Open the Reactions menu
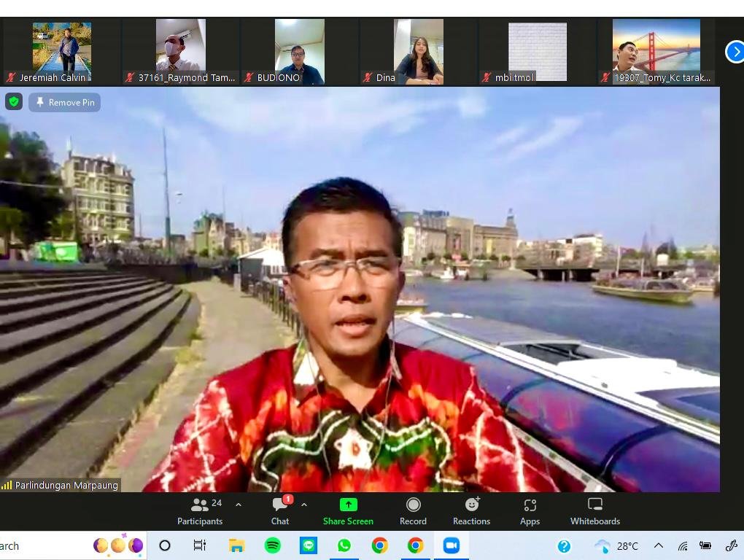This screenshot has height=560, width=744. [471, 511]
